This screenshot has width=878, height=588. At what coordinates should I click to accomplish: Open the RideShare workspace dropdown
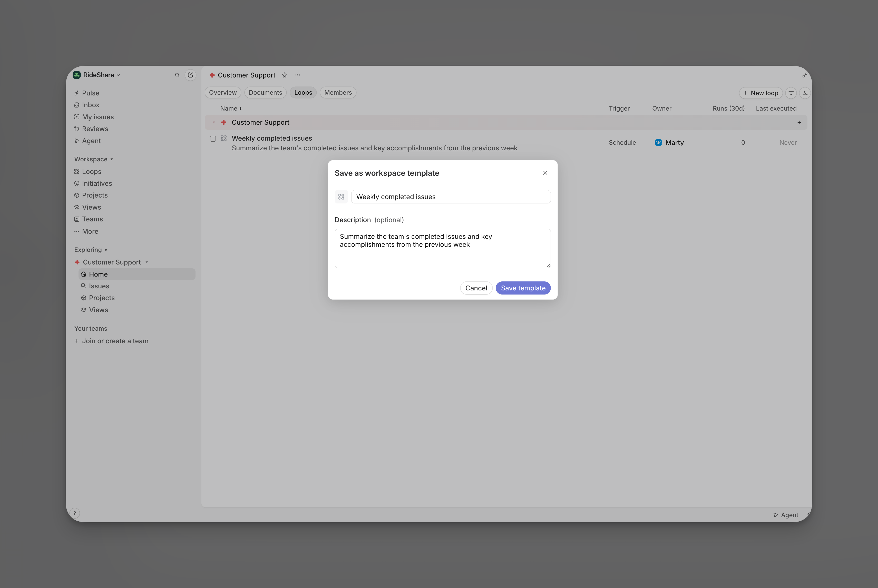click(x=96, y=75)
